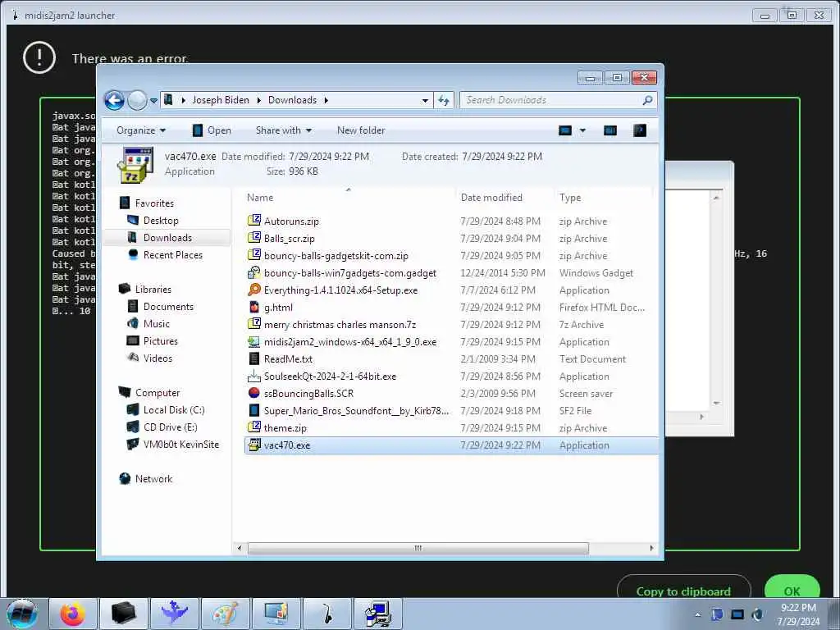Screen dimensions: 840x630
Task: Open the VM0b0t KevinSite drive
Action: click(x=180, y=444)
